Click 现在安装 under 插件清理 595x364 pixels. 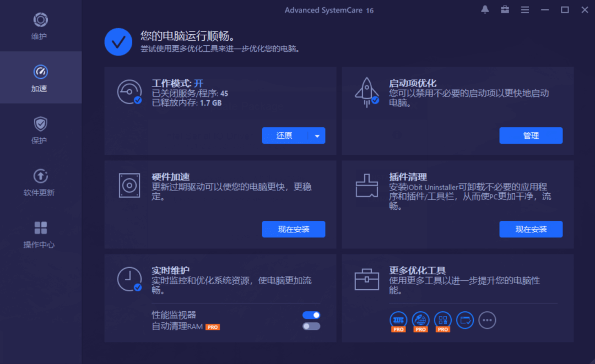tap(531, 229)
